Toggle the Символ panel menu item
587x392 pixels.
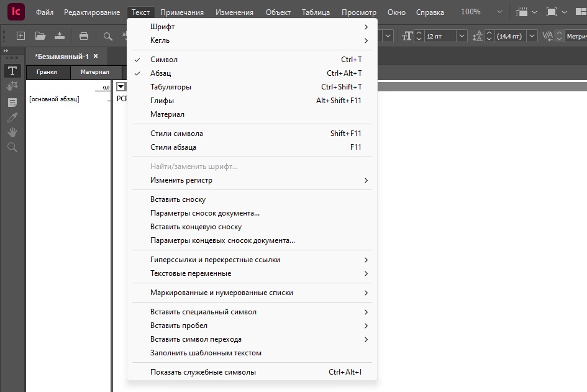pyautogui.click(x=164, y=60)
